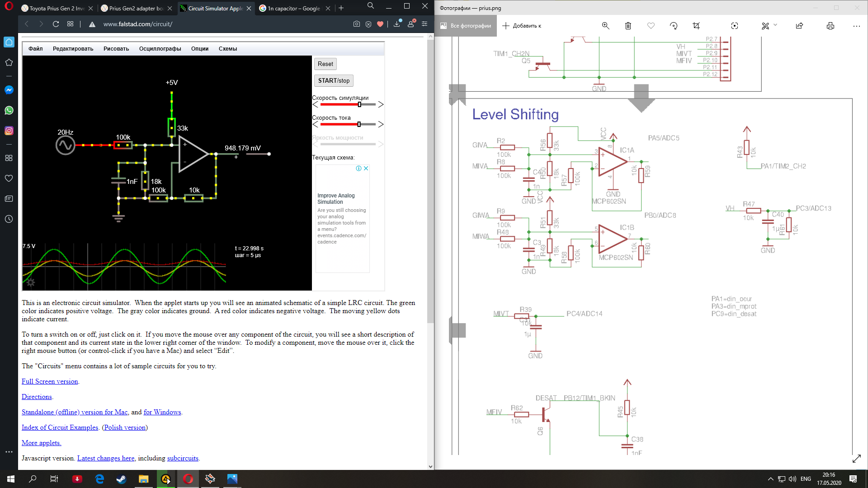Toggle favorite heart icon in Photos

point(651,26)
